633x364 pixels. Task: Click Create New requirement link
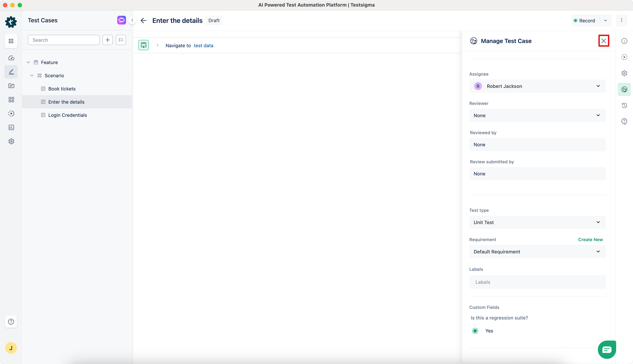coord(590,239)
